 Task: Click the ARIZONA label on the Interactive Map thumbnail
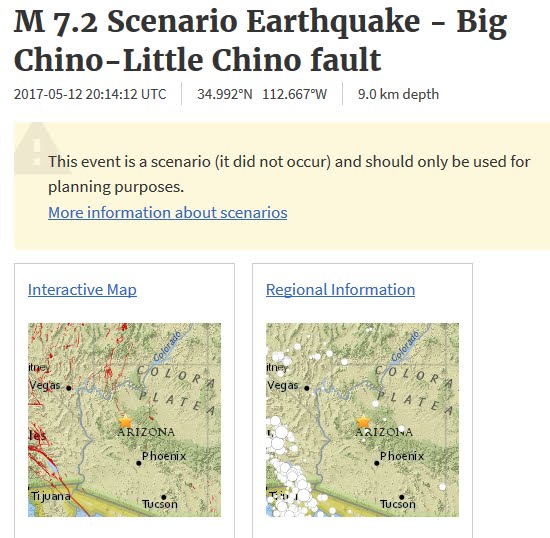point(146,432)
